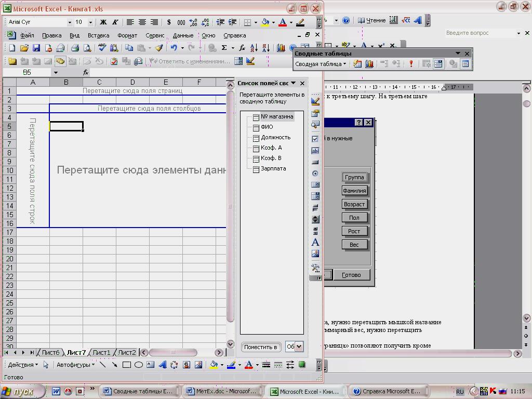Run spelling check
The image size is (532, 399).
pyautogui.click(x=102, y=48)
